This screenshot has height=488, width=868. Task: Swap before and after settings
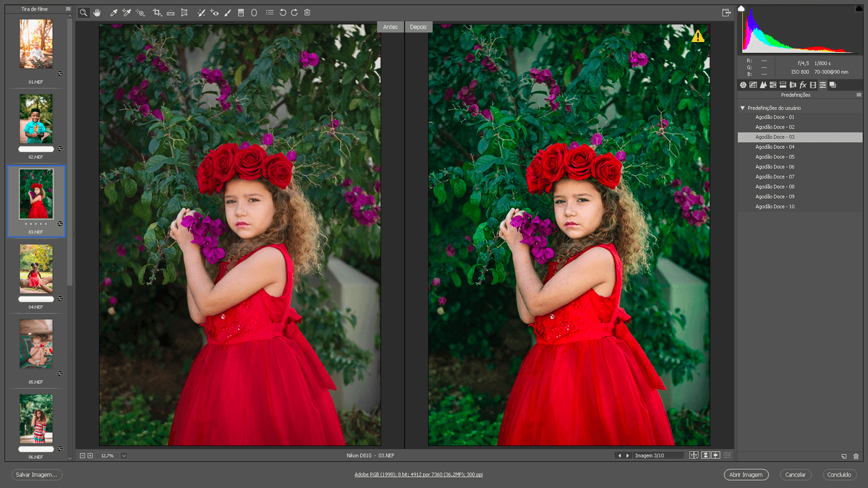click(705, 455)
